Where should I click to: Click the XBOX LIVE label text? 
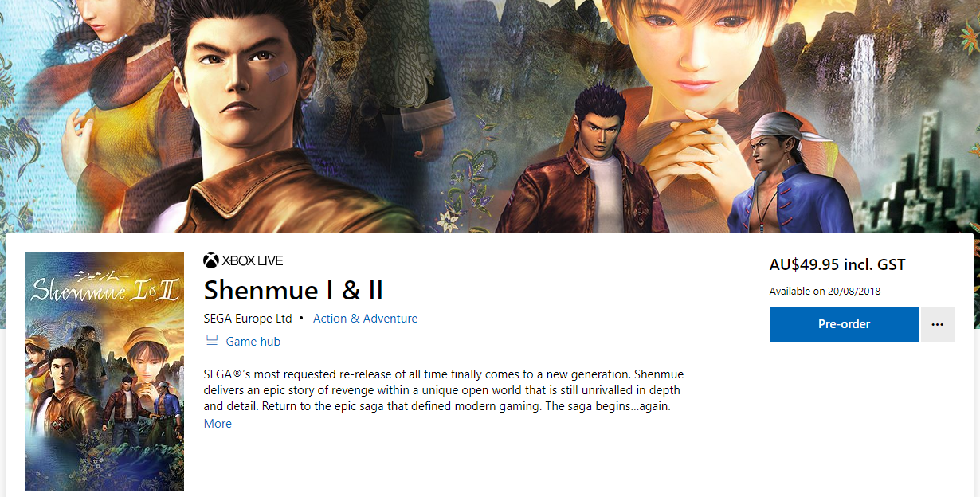(x=253, y=260)
